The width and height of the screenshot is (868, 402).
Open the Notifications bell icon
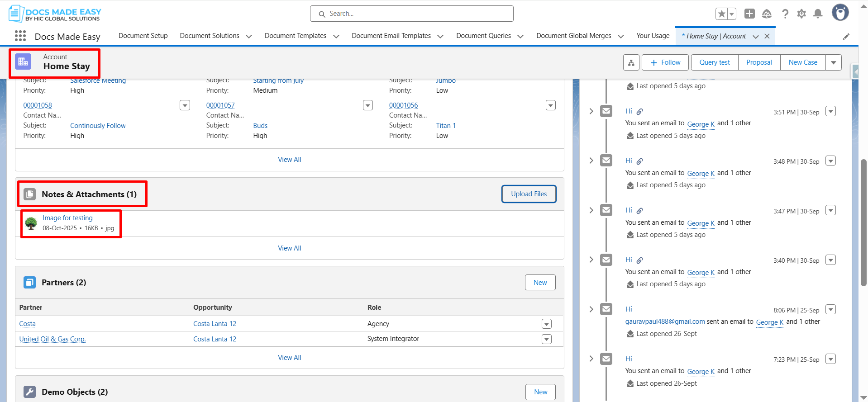818,14
